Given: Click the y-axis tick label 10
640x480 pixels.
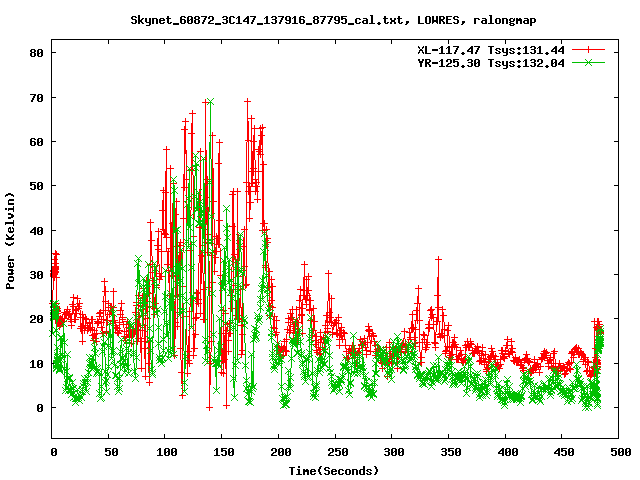Looking at the screenshot, I should (x=36, y=364).
